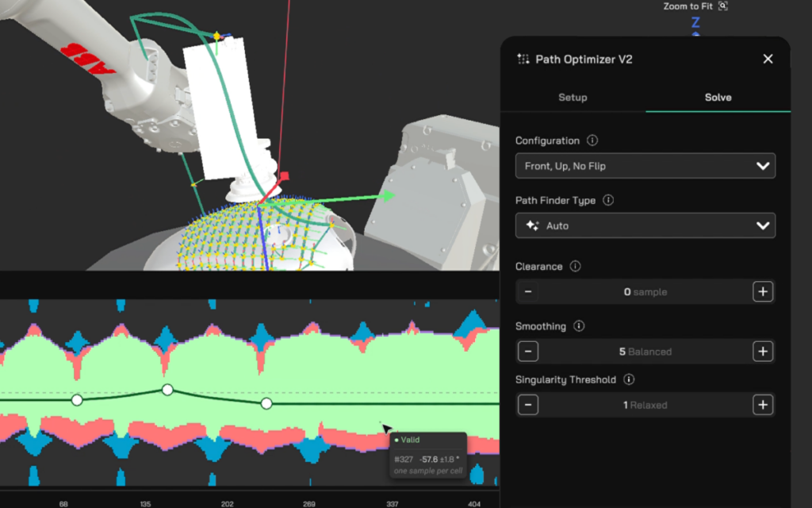Decrease Clearance sample value
Image resolution: width=812 pixels, height=508 pixels.
(527, 292)
